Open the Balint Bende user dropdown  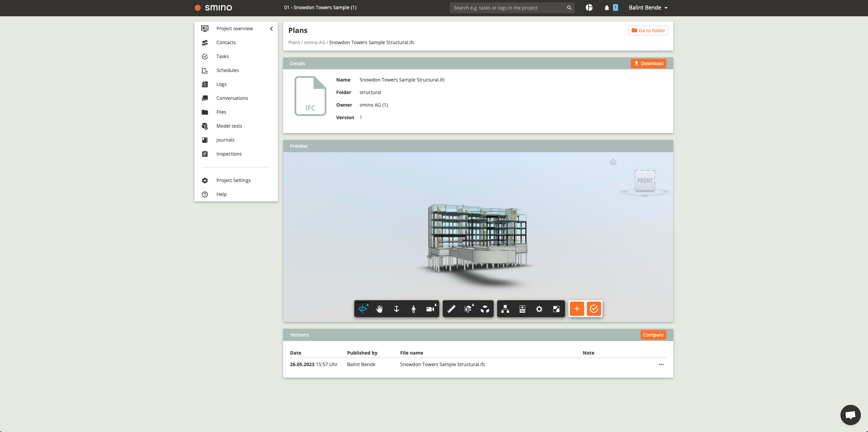coord(648,7)
